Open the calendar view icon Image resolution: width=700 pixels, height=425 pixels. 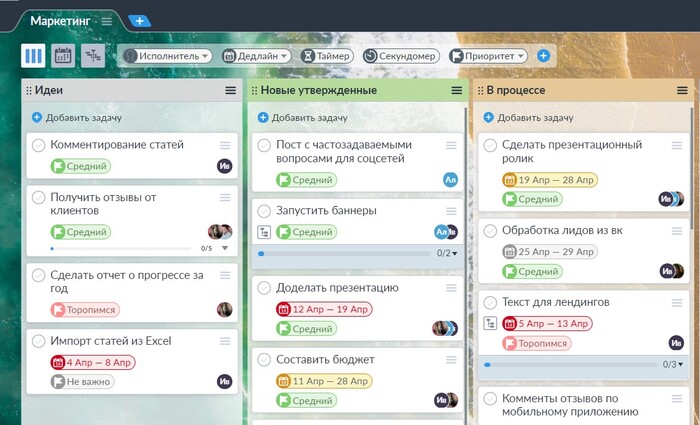pos(63,56)
